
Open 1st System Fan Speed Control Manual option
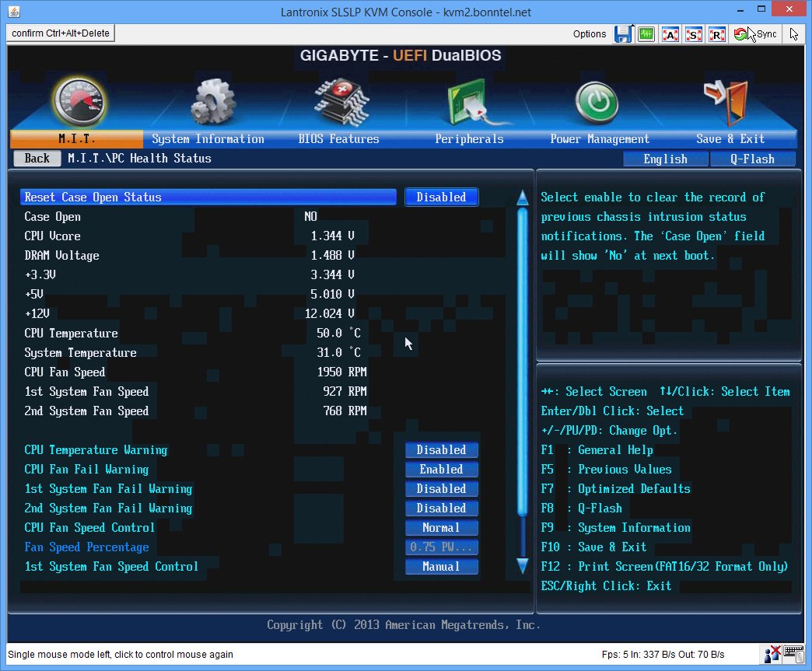(x=441, y=567)
